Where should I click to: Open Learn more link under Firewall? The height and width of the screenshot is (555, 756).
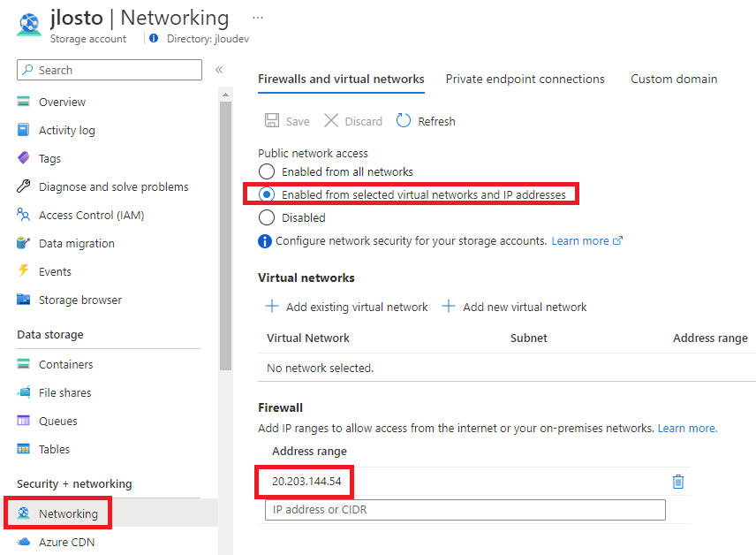click(687, 428)
